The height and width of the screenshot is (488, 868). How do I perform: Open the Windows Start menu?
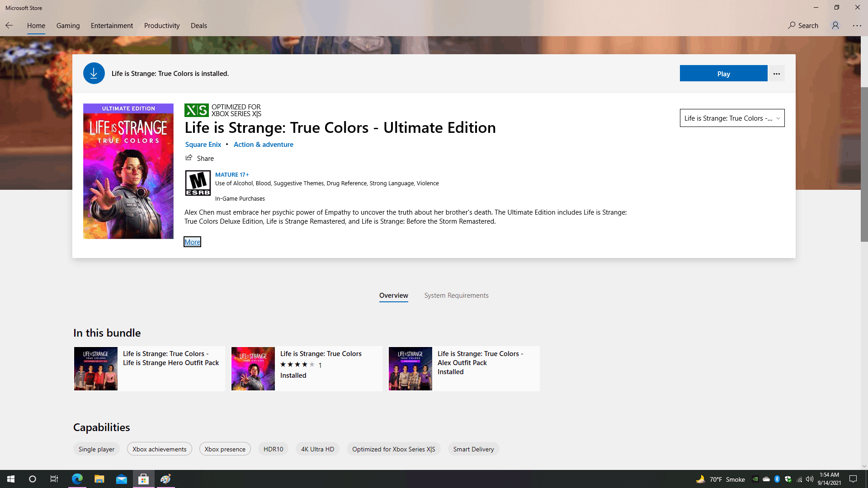(11, 479)
